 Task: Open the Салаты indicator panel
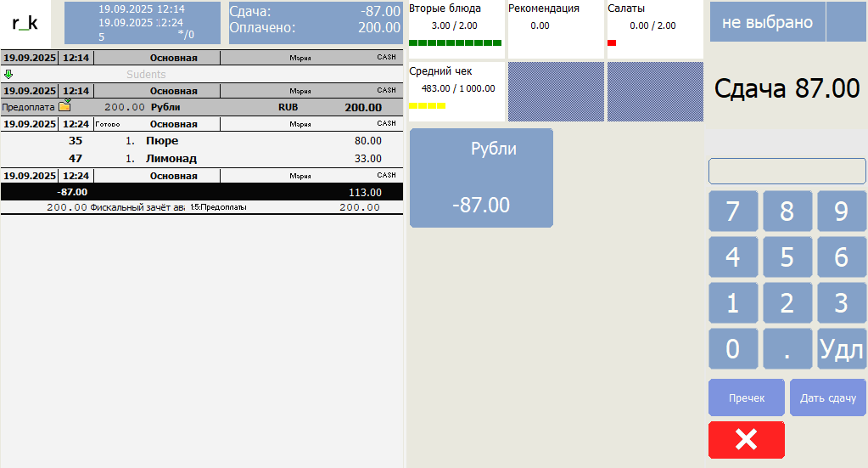pyautogui.click(x=653, y=28)
